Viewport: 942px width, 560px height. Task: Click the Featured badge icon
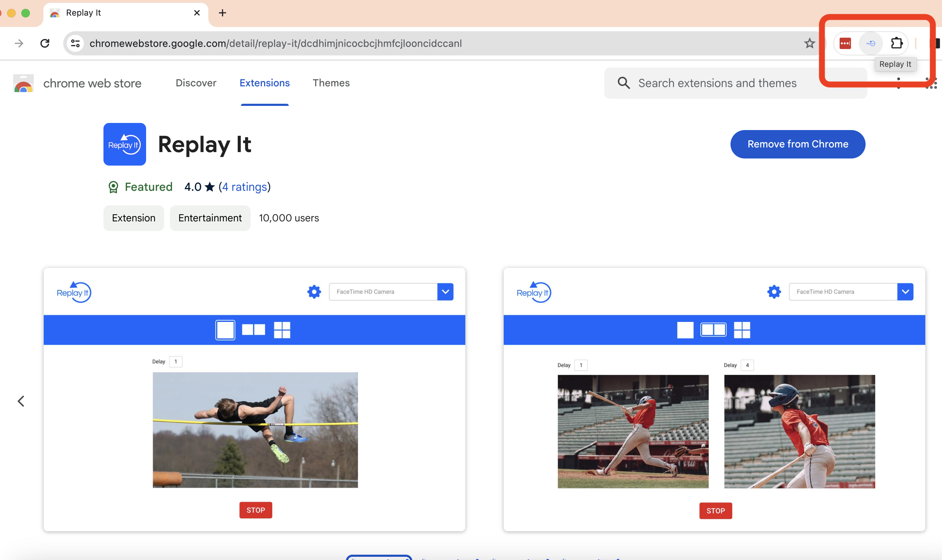pos(113,187)
